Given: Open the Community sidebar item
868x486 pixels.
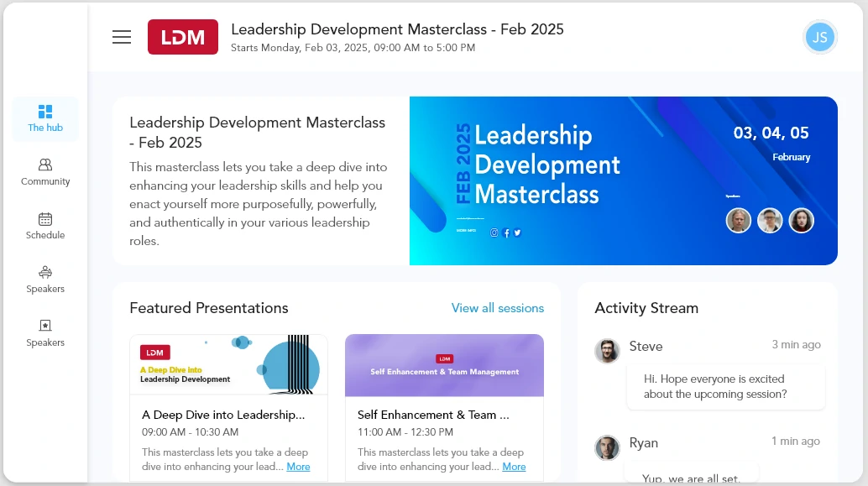Looking at the screenshot, I should click(x=45, y=172).
